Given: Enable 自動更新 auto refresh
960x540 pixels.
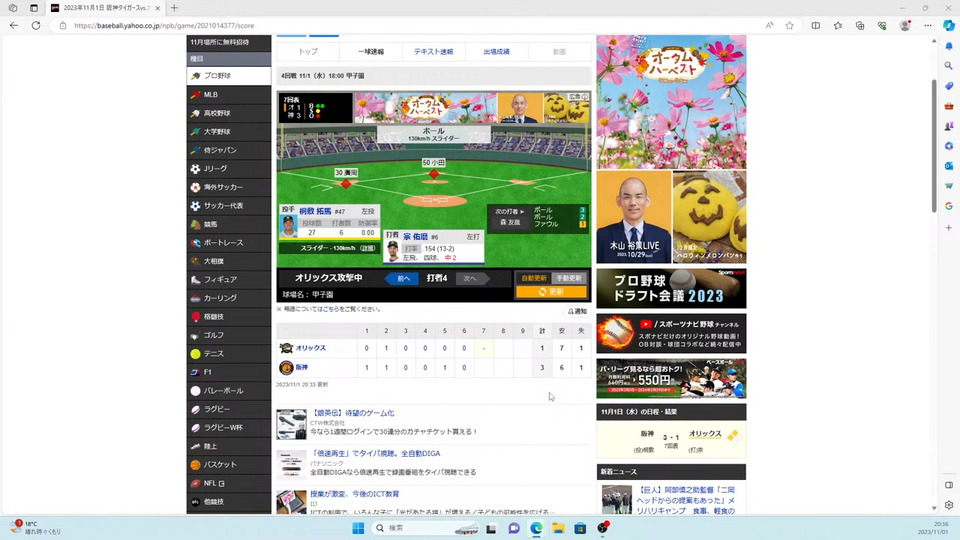Looking at the screenshot, I should coord(533,278).
